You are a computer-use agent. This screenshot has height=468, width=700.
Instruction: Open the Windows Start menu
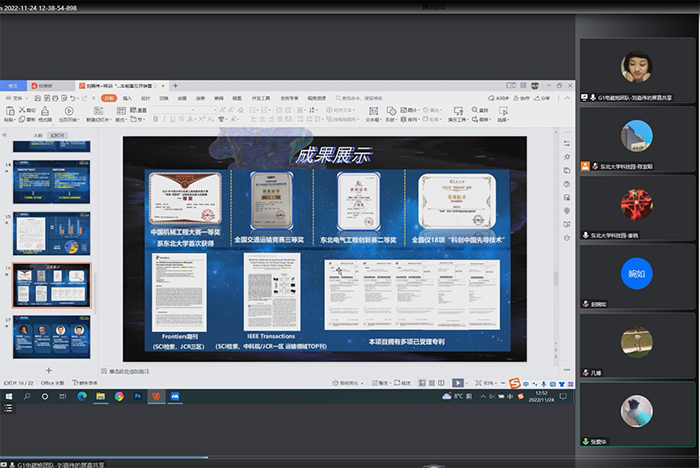click(x=7, y=397)
